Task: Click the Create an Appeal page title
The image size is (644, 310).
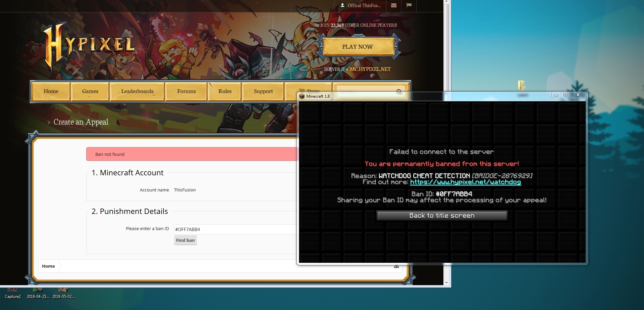Action: [x=81, y=122]
